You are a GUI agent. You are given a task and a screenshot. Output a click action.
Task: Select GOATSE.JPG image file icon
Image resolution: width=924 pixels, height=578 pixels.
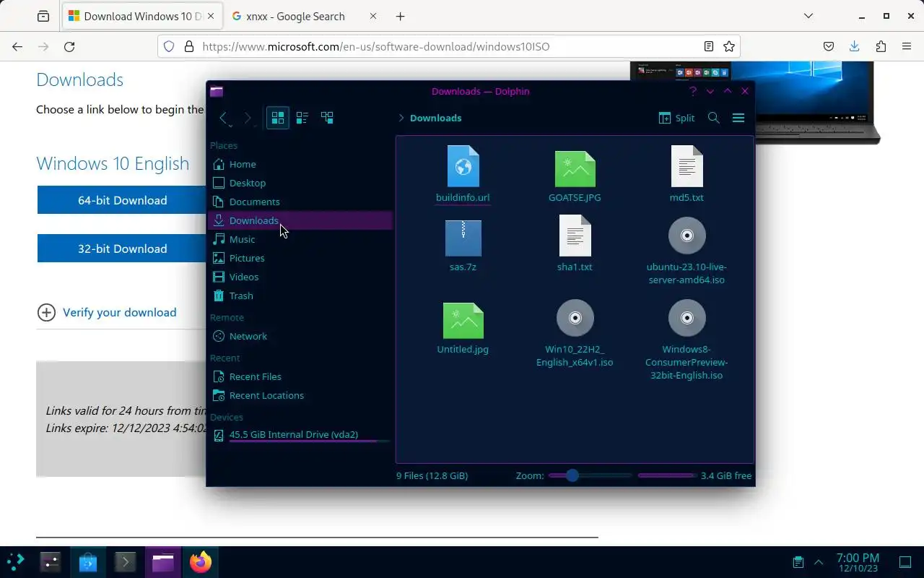tap(575, 169)
